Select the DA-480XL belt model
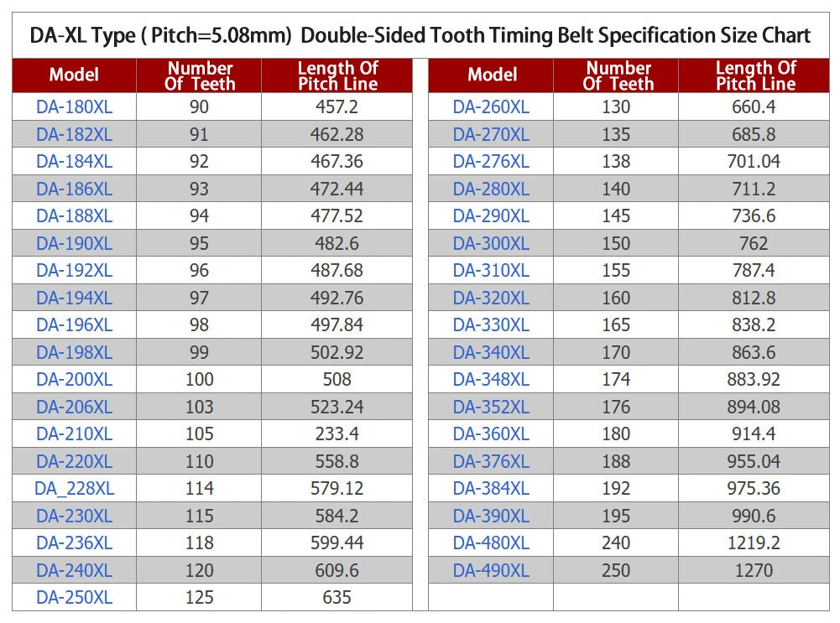Image resolution: width=840 pixels, height=623 pixels. click(x=491, y=543)
